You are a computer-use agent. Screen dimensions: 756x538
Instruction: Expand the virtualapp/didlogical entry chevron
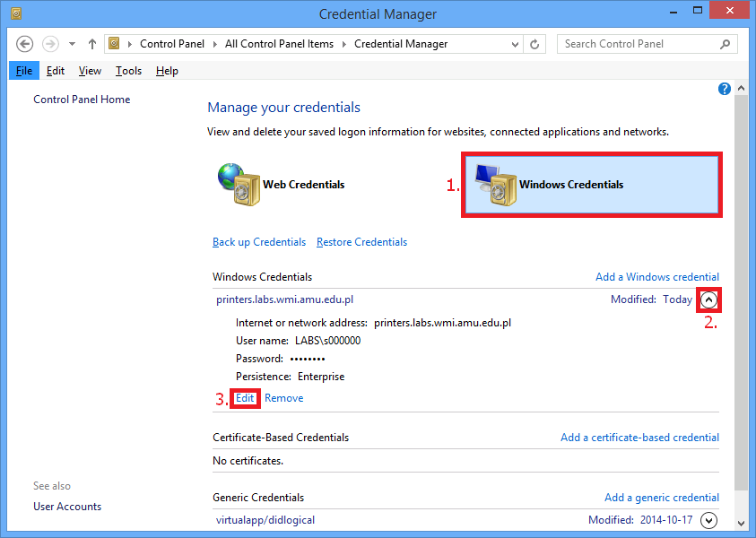[708, 520]
